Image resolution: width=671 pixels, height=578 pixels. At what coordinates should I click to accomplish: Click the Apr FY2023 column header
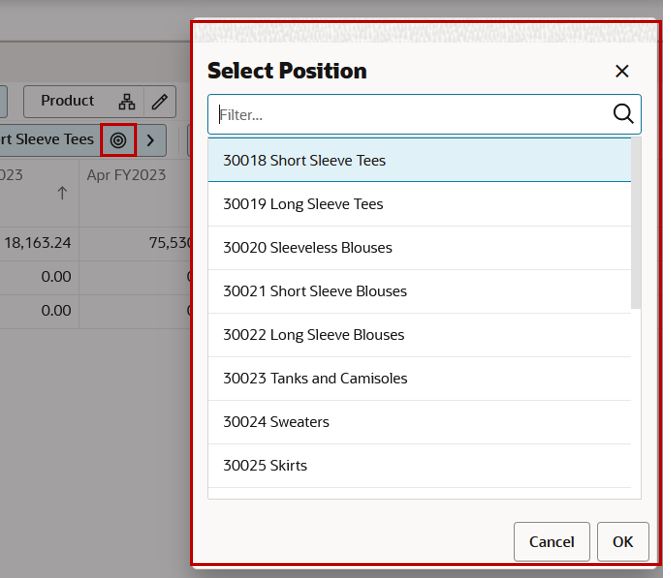pos(126,175)
